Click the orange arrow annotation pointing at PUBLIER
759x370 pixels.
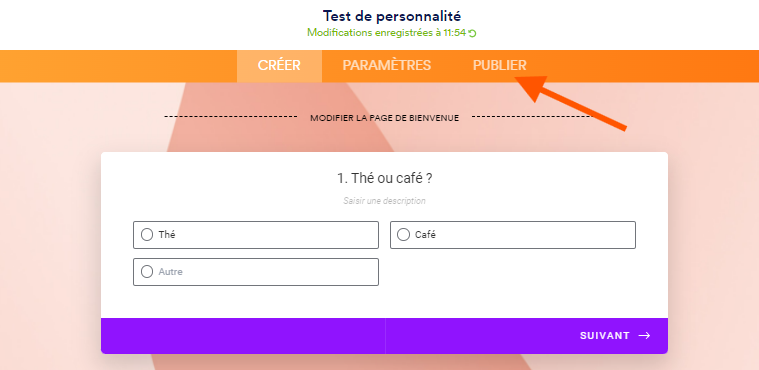coord(570,103)
